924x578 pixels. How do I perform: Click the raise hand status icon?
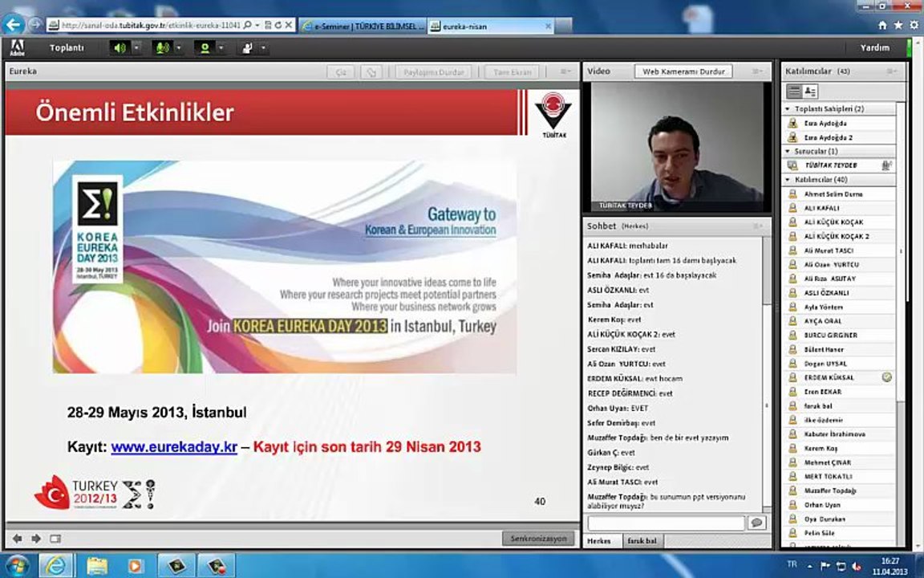pos(247,48)
